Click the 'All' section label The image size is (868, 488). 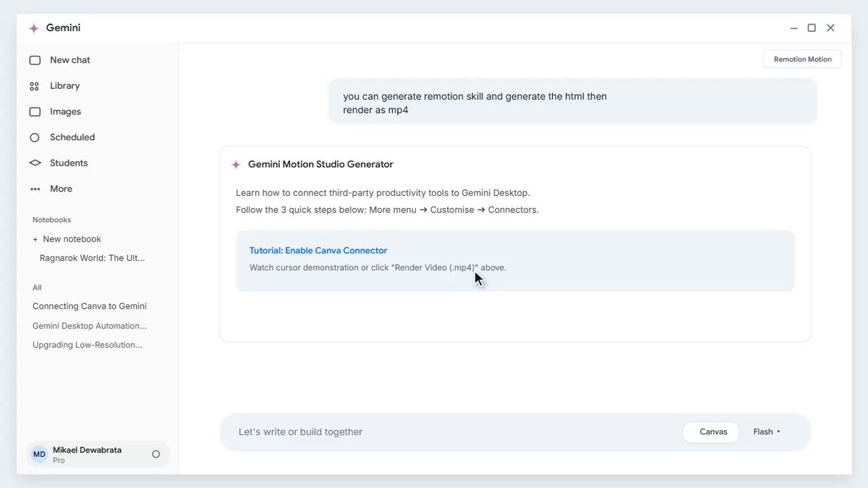[37, 288]
